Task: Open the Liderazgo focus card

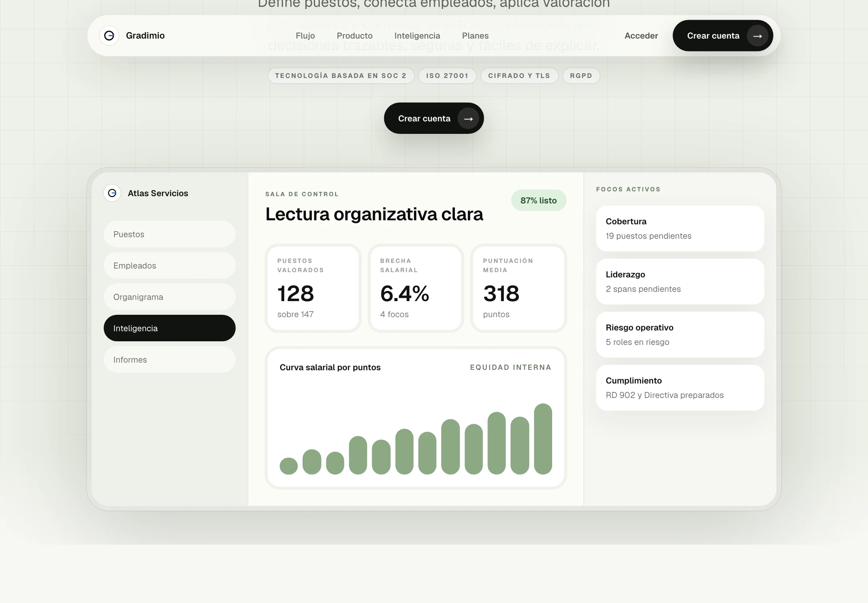Action: coord(680,281)
